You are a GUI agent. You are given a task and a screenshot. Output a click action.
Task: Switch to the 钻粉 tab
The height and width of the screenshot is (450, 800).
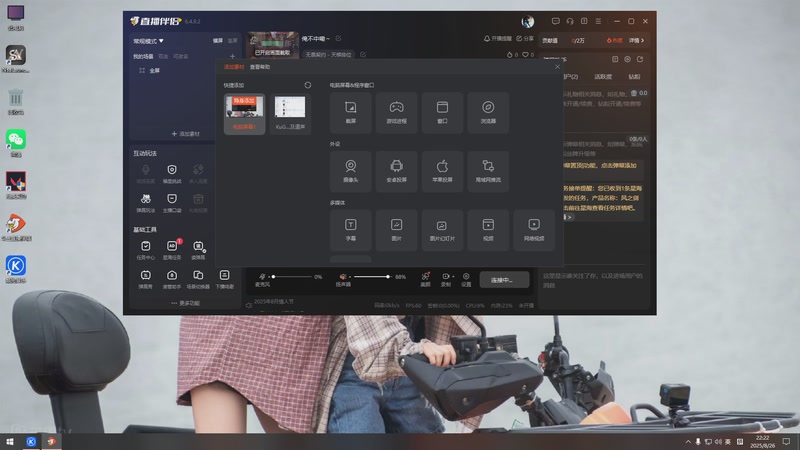(x=634, y=77)
